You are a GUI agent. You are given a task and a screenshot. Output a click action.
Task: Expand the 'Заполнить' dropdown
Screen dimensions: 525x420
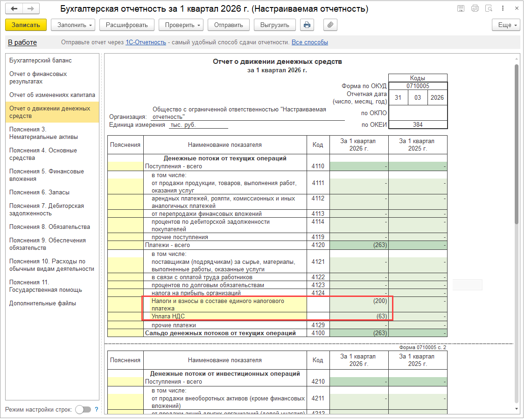pos(73,25)
